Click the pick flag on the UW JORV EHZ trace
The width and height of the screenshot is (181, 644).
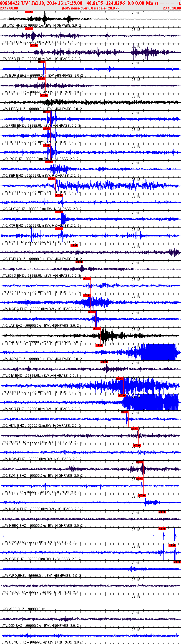[99, 345]
